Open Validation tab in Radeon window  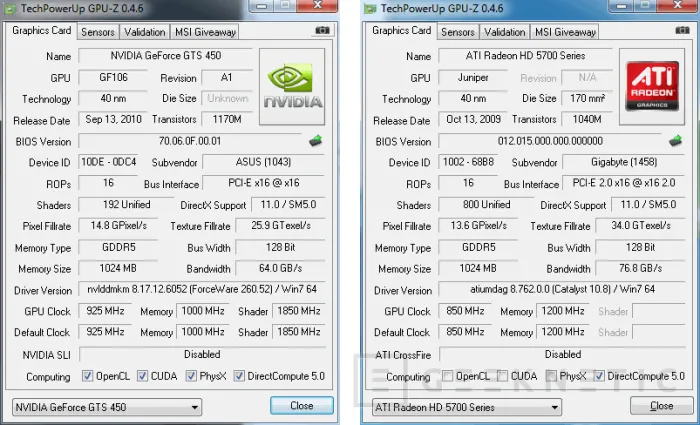tap(505, 32)
